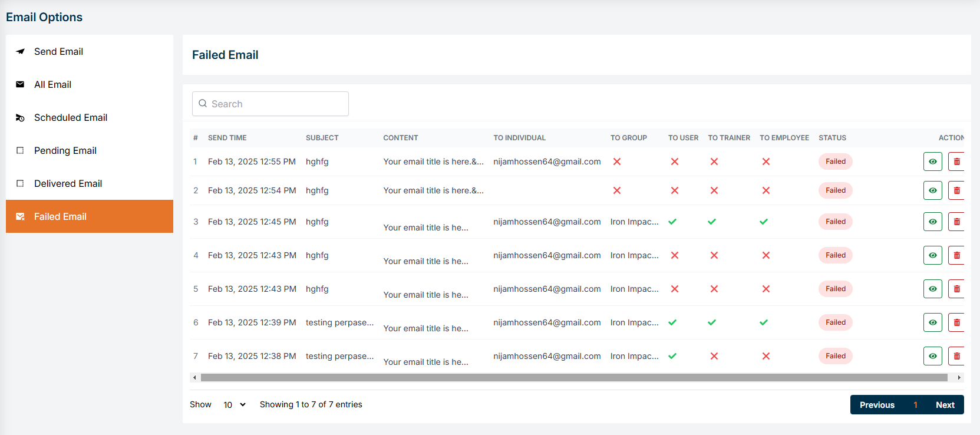Open Scheduled Email in sidebar

pyautogui.click(x=70, y=117)
